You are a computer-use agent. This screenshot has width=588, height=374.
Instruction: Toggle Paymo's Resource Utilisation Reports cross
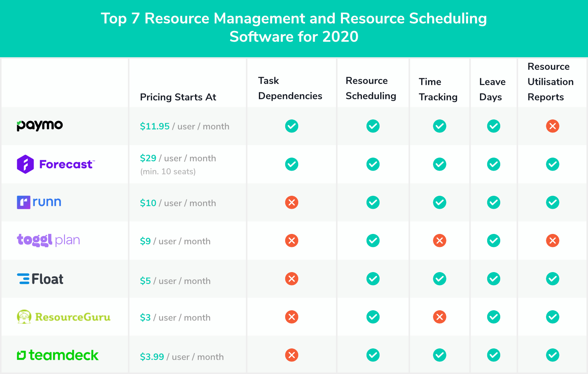(552, 126)
